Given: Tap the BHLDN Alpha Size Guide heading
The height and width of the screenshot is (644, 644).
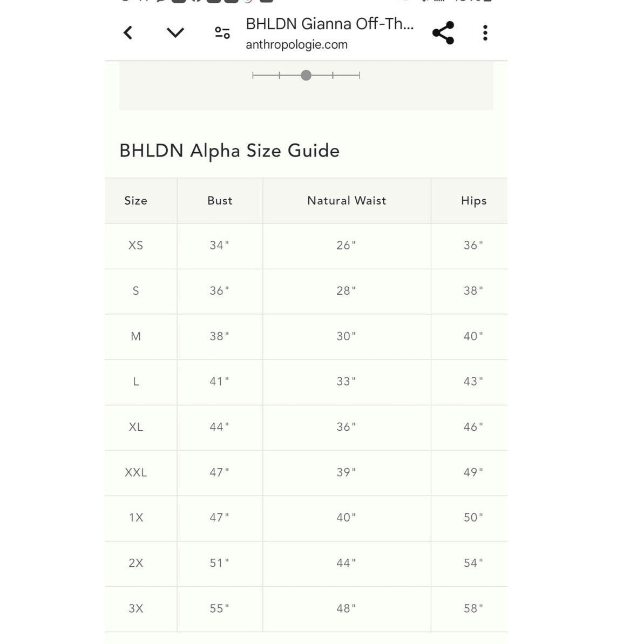Looking at the screenshot, I should [229, 151].
